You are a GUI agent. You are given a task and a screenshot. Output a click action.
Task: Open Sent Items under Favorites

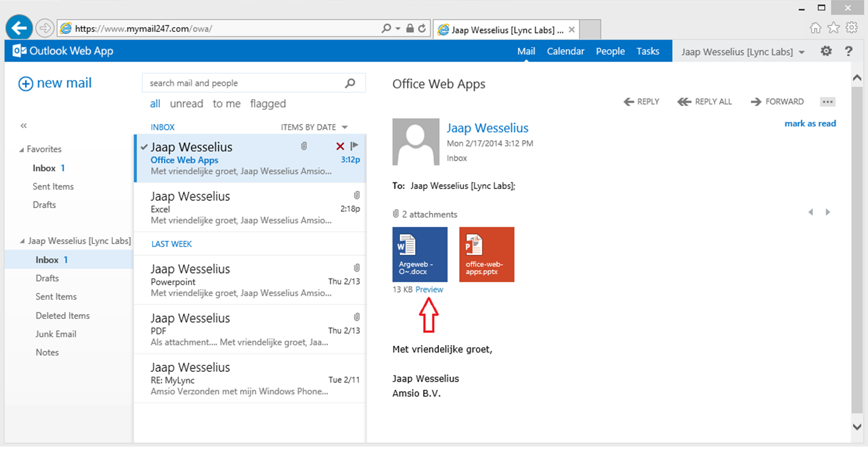click(53, 187)
